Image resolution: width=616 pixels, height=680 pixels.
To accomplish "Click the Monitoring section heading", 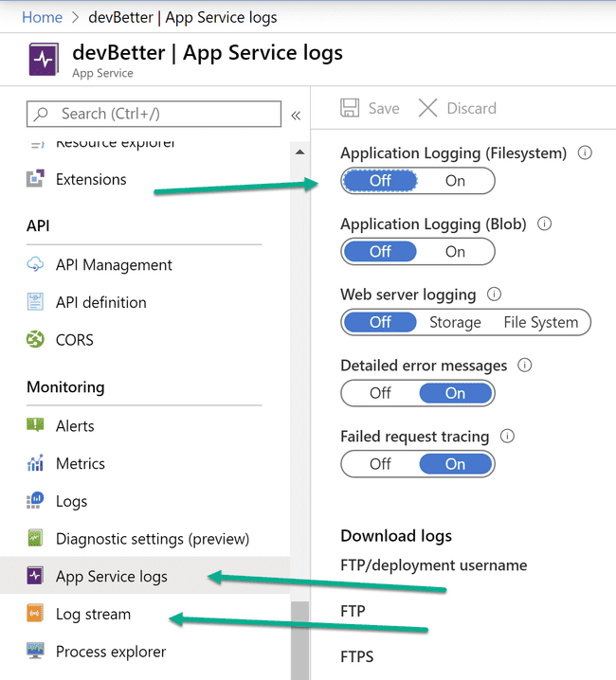I will coord(65,386).
